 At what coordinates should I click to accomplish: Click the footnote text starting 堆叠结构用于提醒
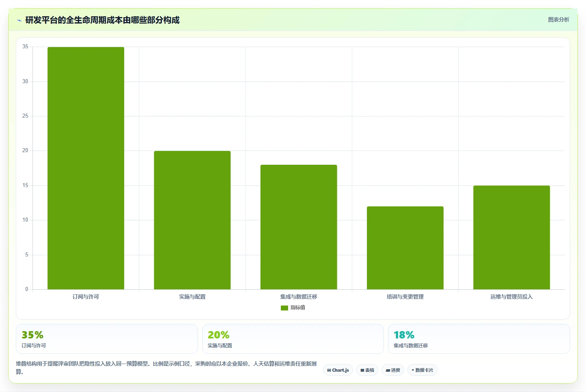tap(166, 368)
